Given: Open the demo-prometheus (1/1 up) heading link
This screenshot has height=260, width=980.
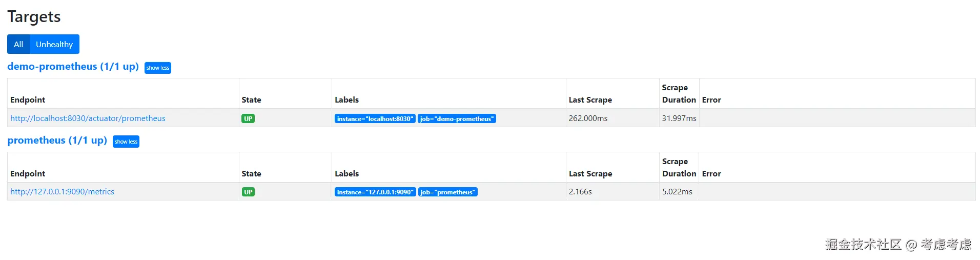Looking at the screenshot, I should coord(73,67).
